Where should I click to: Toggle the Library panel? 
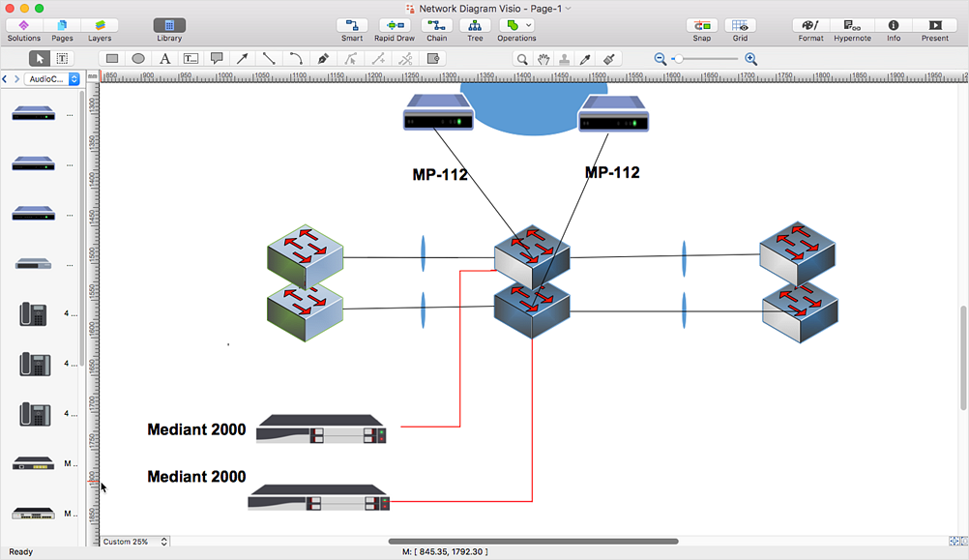pyautogui.click(x=169, y=30)
